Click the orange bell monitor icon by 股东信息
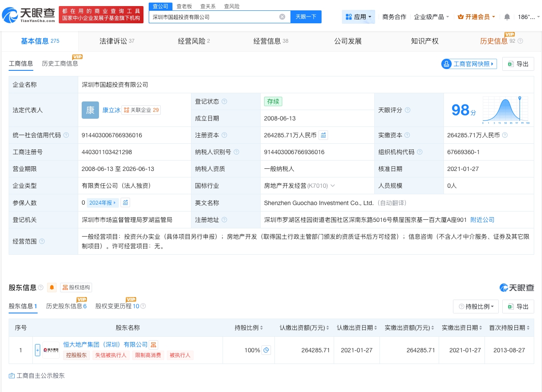 (52, 288)
